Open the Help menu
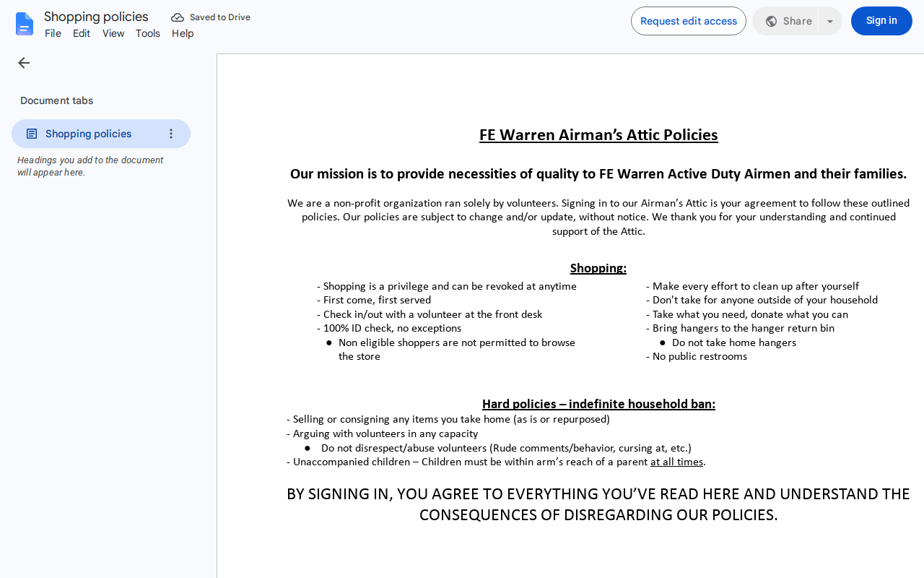The height and width of the screenshot is (578, 924). click(183, 33)
